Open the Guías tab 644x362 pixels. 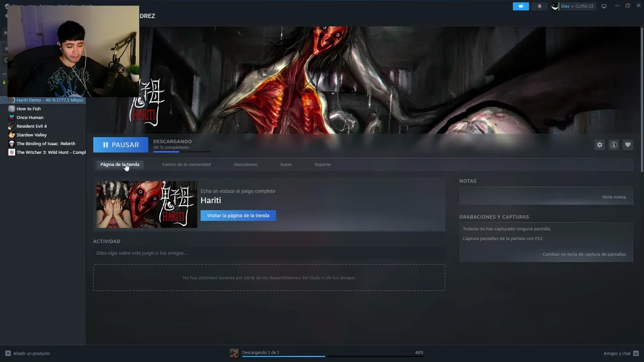click(x=286, y=164)
